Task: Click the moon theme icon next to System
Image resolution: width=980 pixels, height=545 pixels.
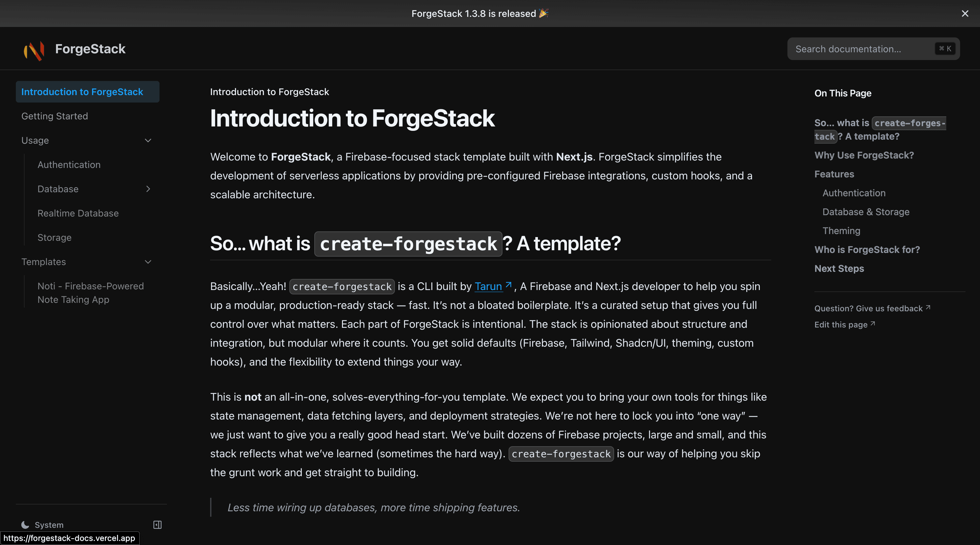Action: (x=24, y=524)
